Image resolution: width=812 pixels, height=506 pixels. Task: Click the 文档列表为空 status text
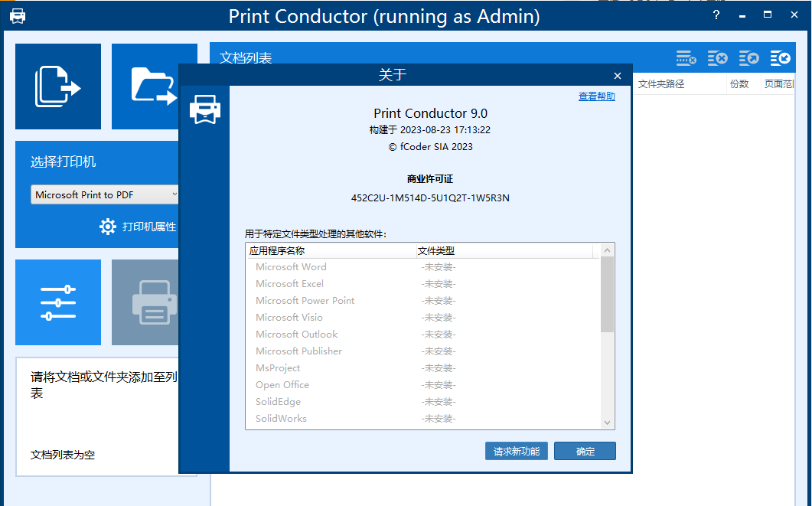pyautogui.click(x=63, y=455)
